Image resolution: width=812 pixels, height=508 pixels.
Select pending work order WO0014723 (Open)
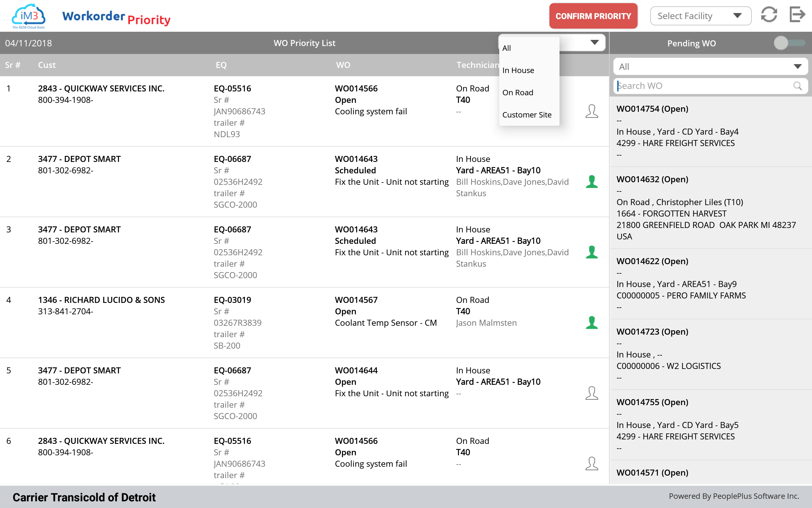click(x=710, y=354)
